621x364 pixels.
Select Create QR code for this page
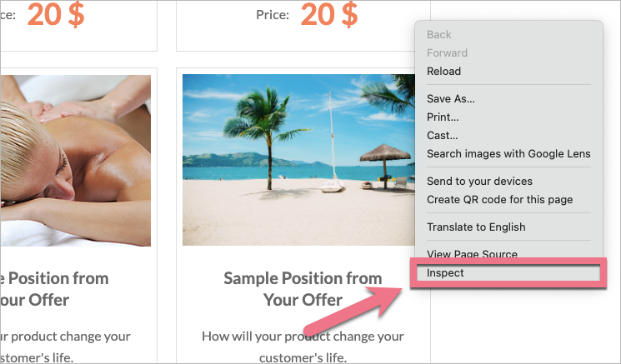click(499, 199)
